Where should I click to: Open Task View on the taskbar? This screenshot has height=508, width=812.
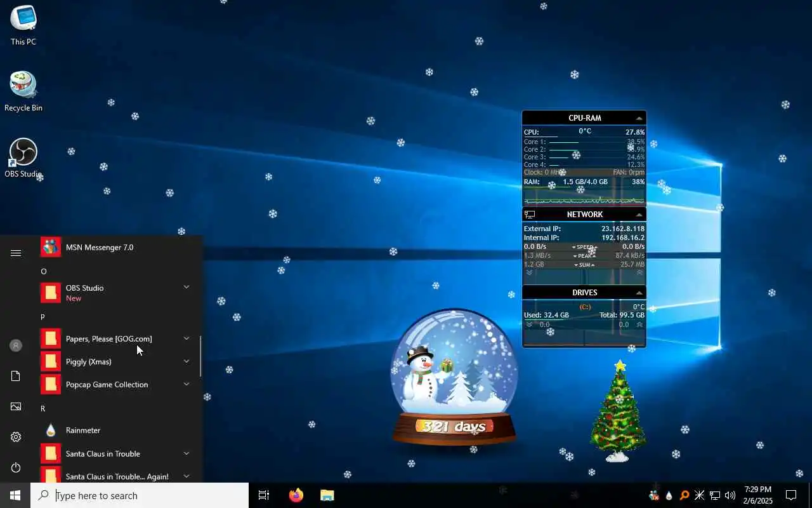[x=264, y=495]
